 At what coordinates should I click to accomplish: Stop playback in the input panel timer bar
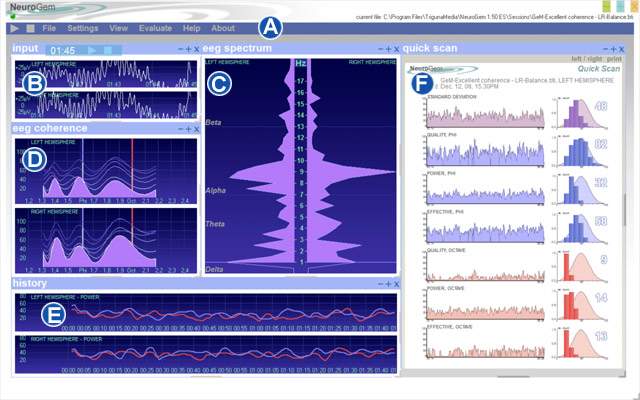tap(107, 50)
